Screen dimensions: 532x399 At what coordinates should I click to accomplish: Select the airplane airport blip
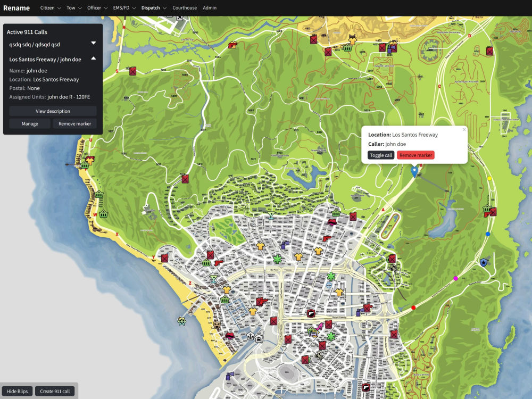(x=179, y=18)
